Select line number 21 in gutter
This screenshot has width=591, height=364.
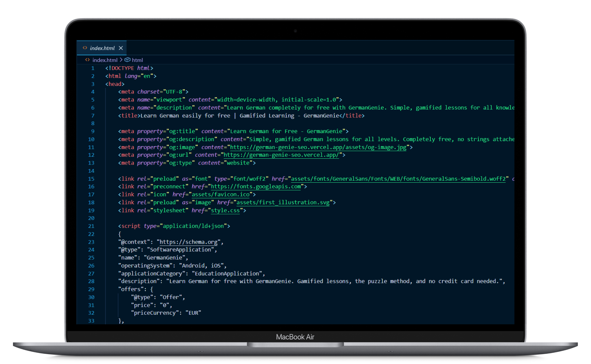(91, 226)
